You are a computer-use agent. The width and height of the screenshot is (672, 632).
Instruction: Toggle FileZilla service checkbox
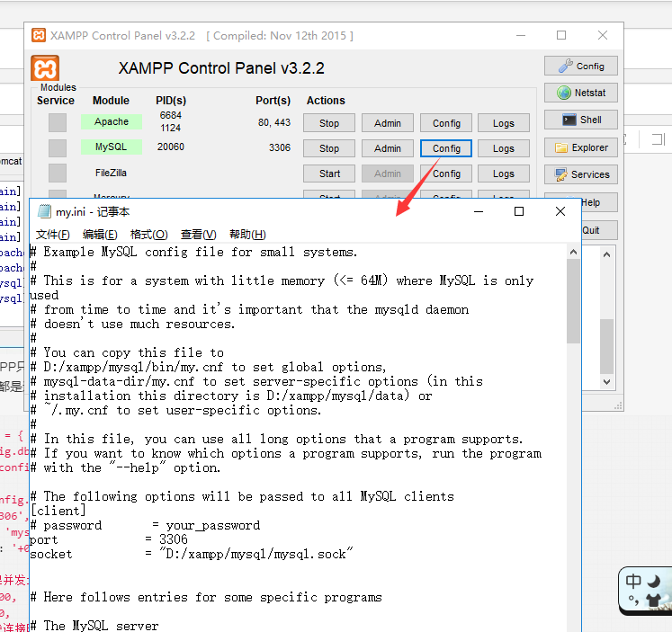58,173
